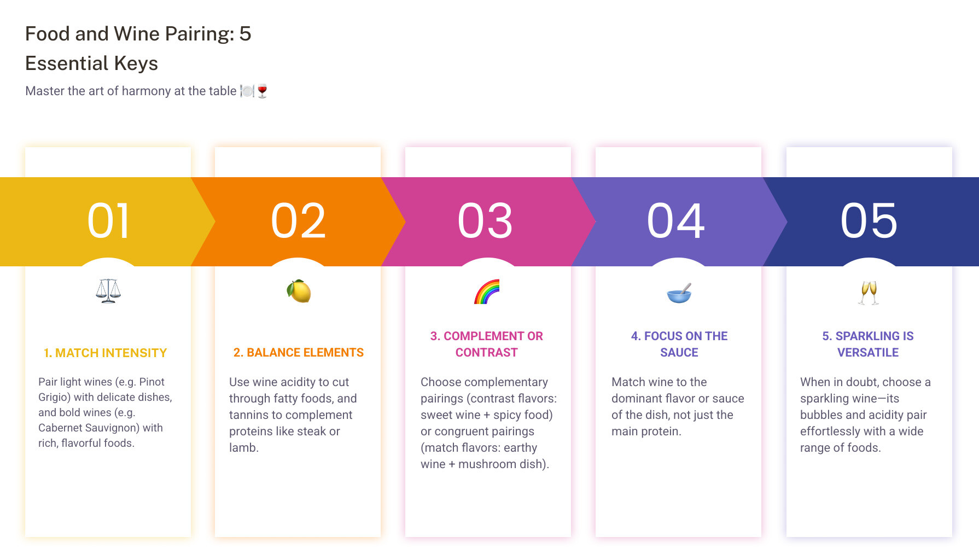
Task: Click the bowl with spoon icon
Action: pyautogui.click(x=679, y=293)
